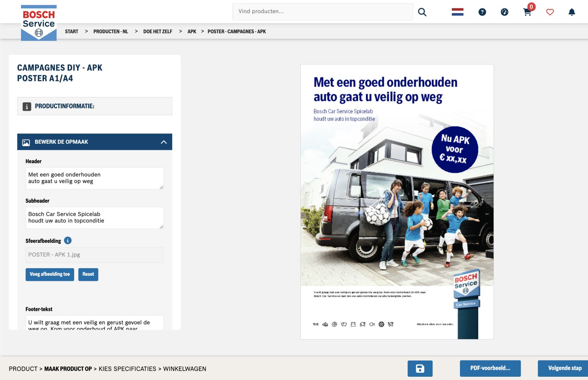Go to POSTER - CAMPAGNES - APK breadcrumb
This screenshot has height=380, width=588.
coord(237,31)
